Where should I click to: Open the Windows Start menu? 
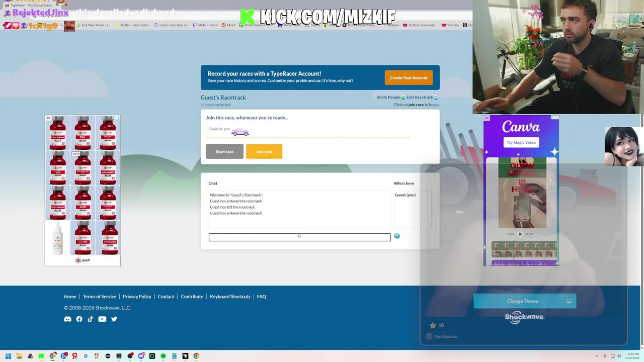[x=8, y=356]
